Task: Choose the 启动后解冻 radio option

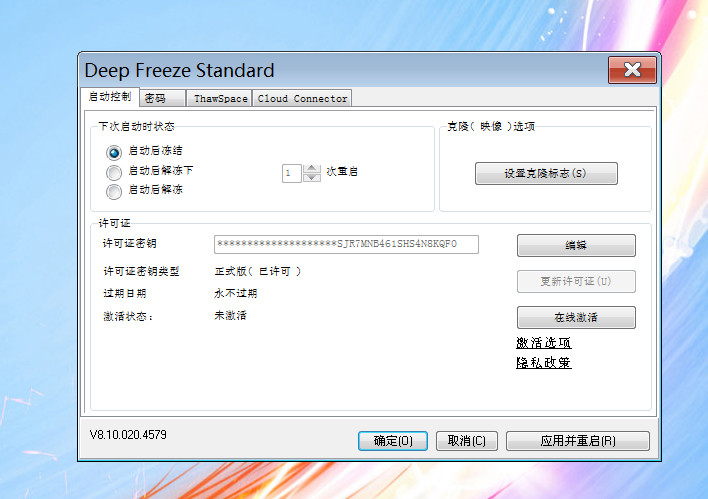Action: (114, 191)
